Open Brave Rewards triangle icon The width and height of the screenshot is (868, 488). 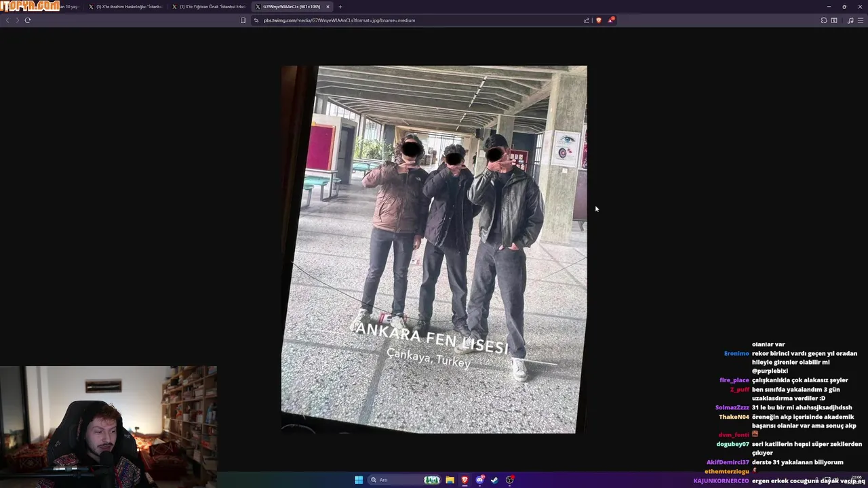(610, 20)
